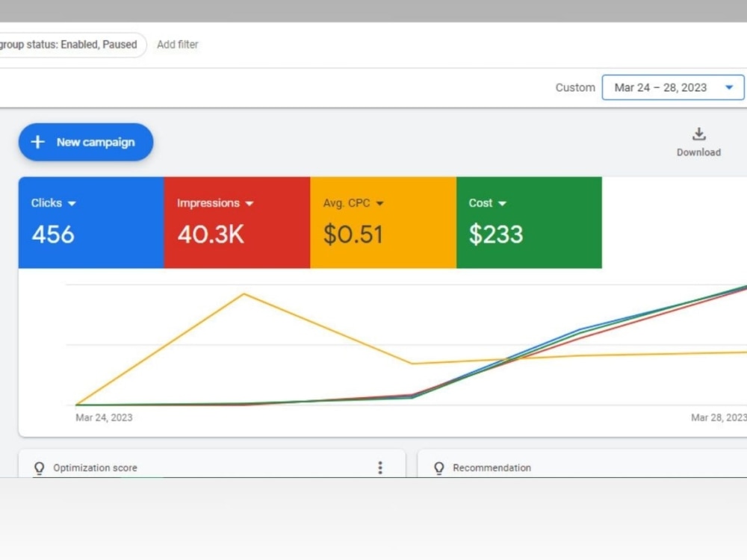The height and width of the screenshot is (560, 747).
Task: Expand the Avg. CPC metric dropdown
Action: 379,203
